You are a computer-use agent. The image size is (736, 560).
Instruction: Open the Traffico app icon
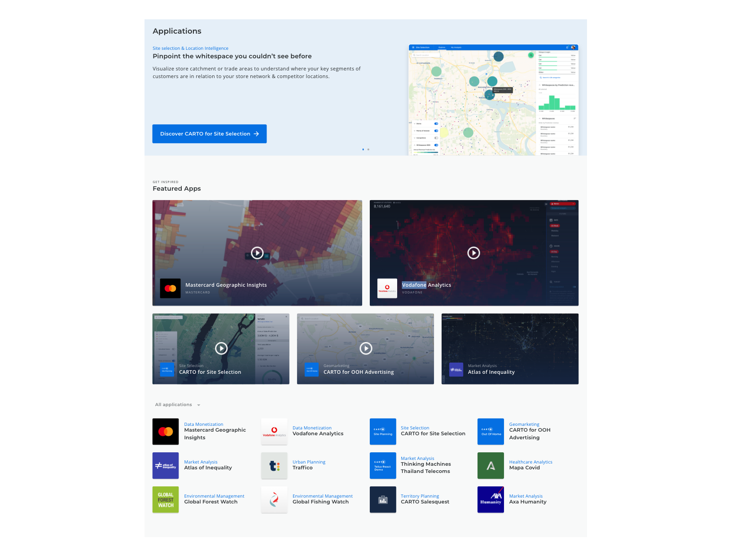click(x=274, y=466)
